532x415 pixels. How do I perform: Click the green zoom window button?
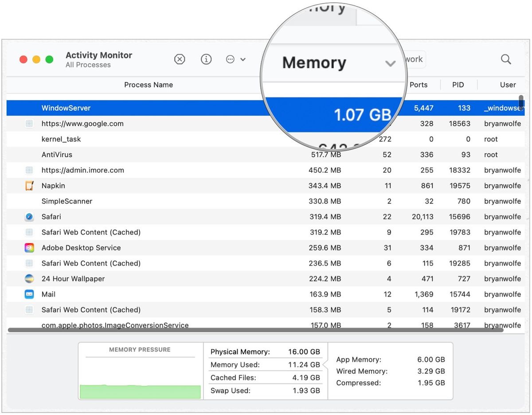point(49,59)
